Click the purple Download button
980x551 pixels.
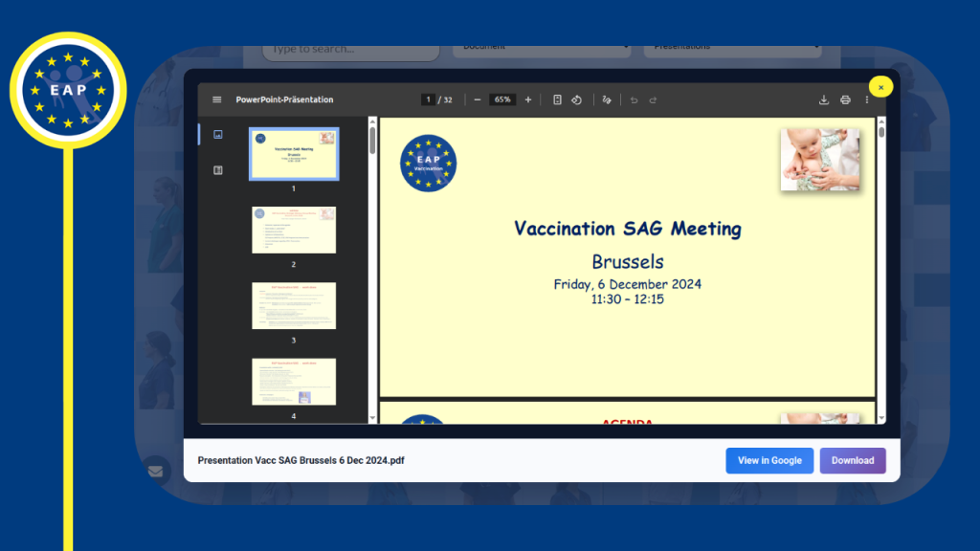tap(852, 460)
